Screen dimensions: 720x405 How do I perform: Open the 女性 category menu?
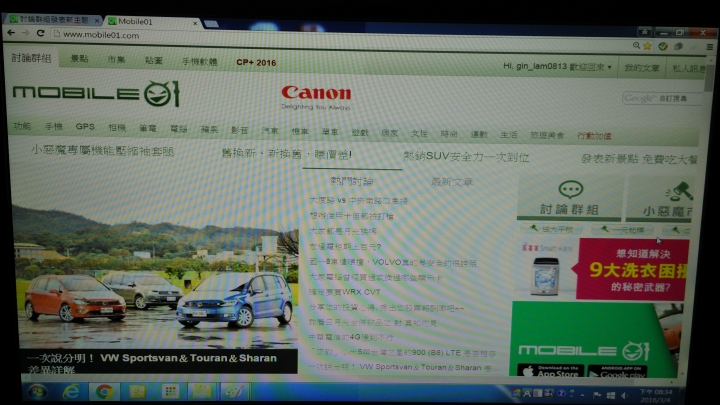pyautogui.click(x=419, y=134)
